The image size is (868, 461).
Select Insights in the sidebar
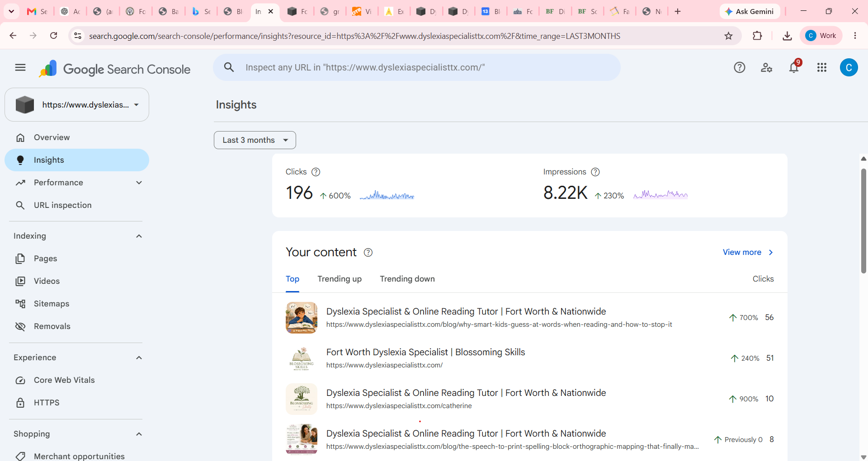(77, 160)
